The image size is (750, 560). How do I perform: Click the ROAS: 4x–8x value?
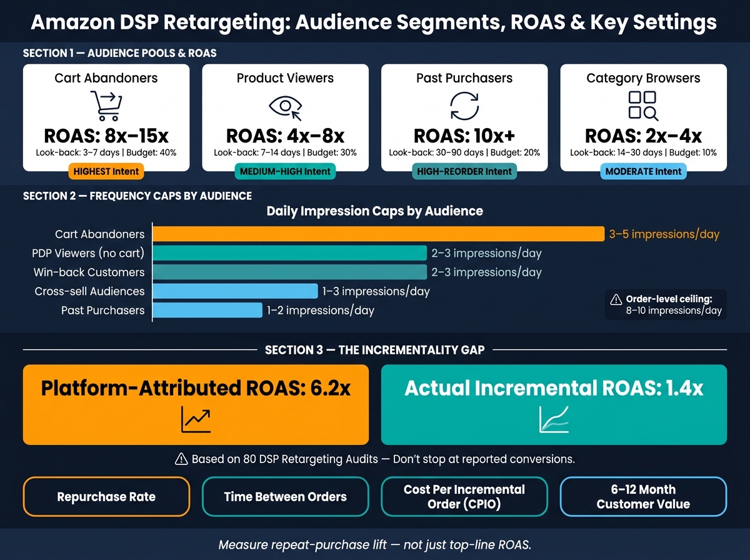285,136
